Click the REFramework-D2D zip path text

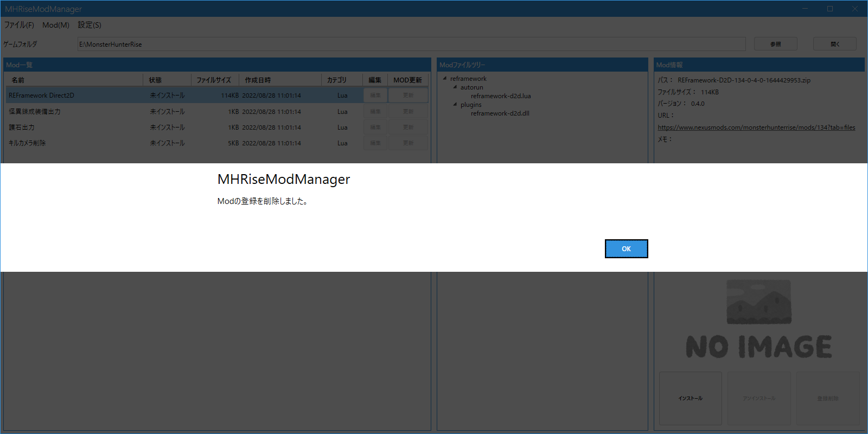coord(744,80)
